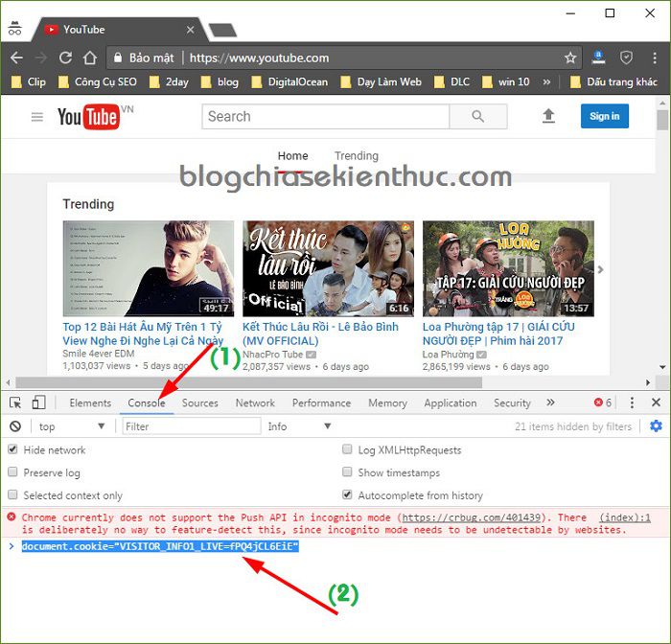Uncheck Hide network checkbox

(x=12, y=449)
